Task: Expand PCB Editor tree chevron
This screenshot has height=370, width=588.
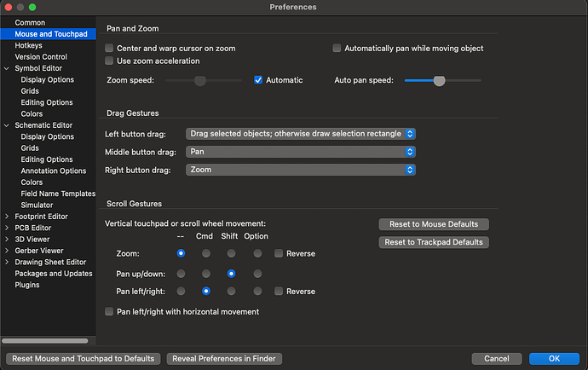Action: (x=6, y=228)
